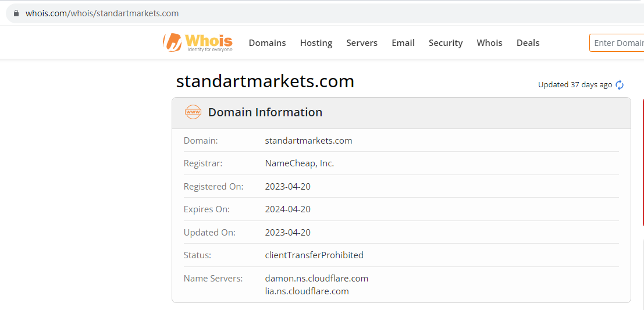Open the Whois menu item

(490, 42)
